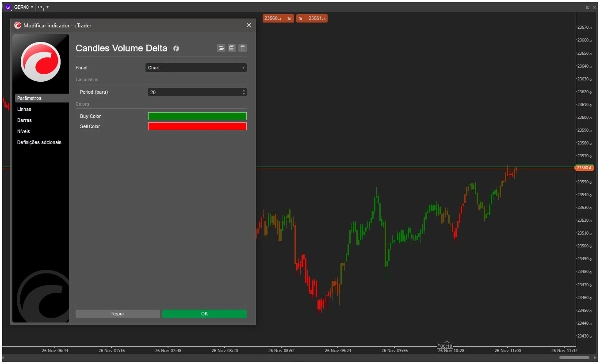Viewport: 600px width, 364px height.
Task: Open the Sell Color red swatch
Action: pos(197,126)
